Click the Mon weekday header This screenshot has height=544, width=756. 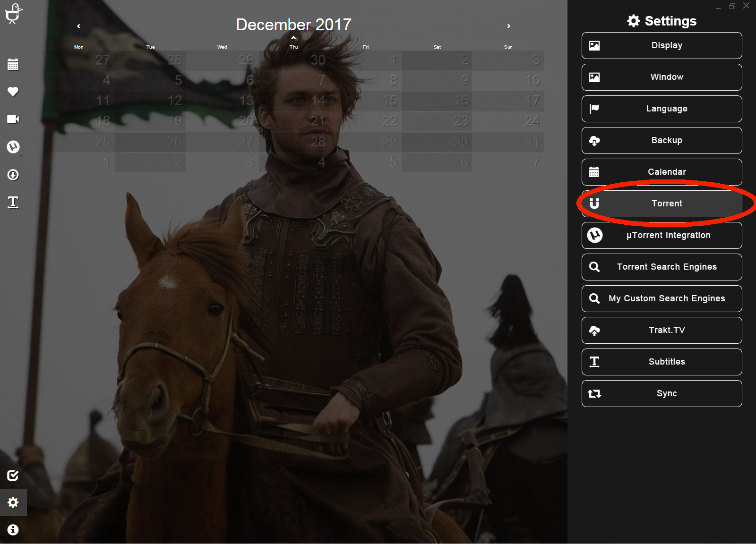pyautogui.click(x=79, y=47)
